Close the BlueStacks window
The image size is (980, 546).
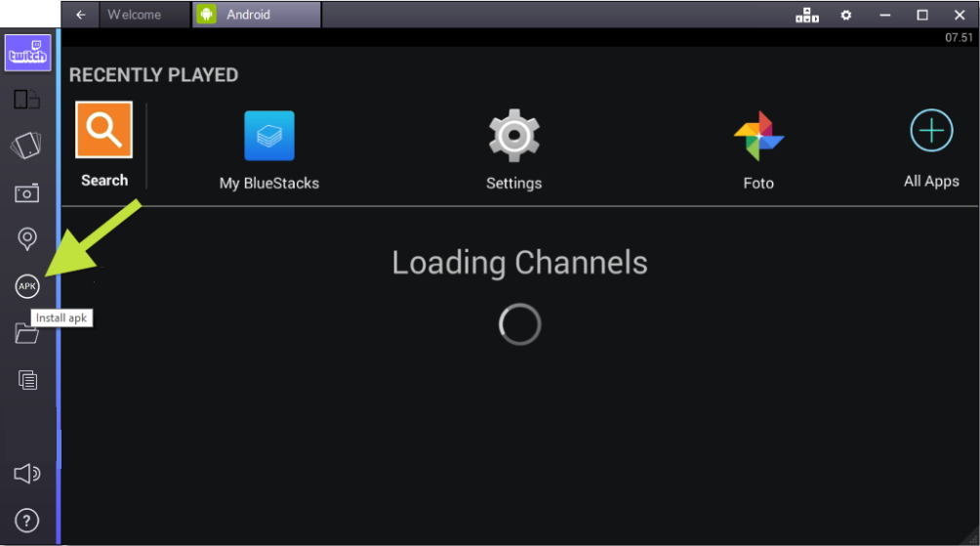[x=960, y=15]
